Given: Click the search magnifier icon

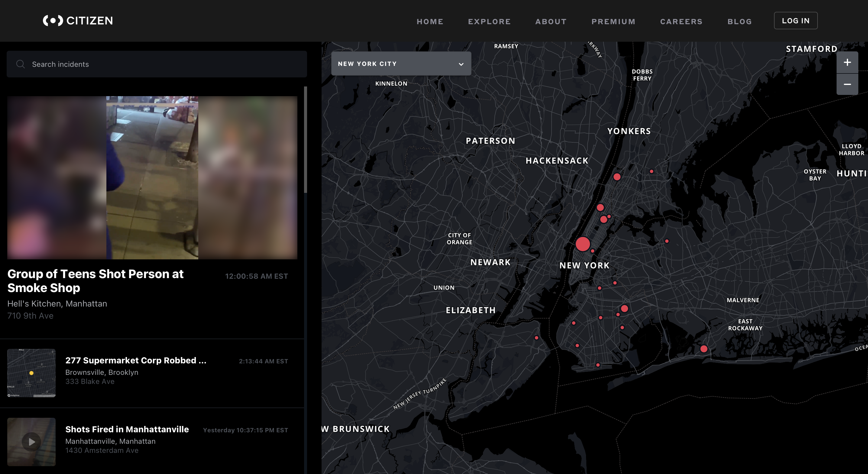Looking at the screenshot, I should (x=21, y=64).
